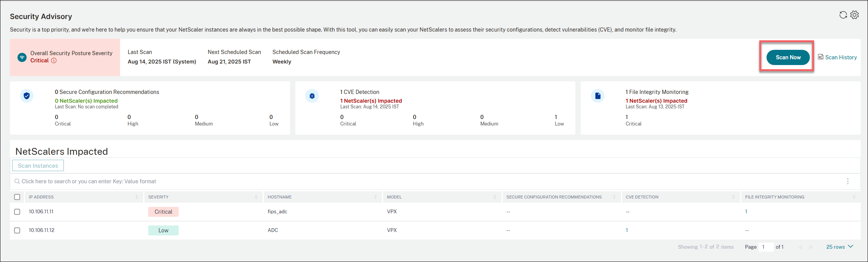This screenshot has height=262, width=868.
Task: Open the table three-dot options menu
Action: coord(847,181)
